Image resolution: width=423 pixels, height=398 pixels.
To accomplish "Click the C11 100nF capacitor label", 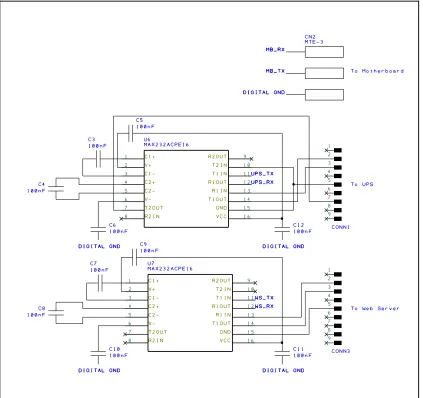I will [302, 352].
